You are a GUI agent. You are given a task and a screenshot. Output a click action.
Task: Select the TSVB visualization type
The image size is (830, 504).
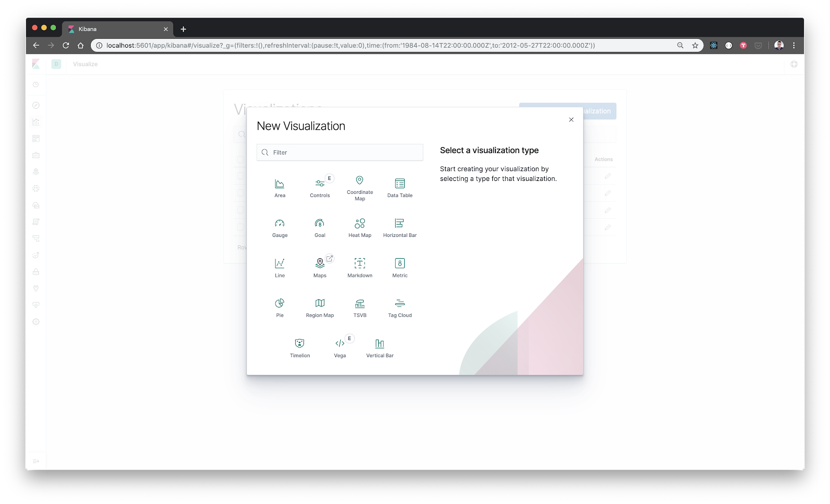(359, 307)
